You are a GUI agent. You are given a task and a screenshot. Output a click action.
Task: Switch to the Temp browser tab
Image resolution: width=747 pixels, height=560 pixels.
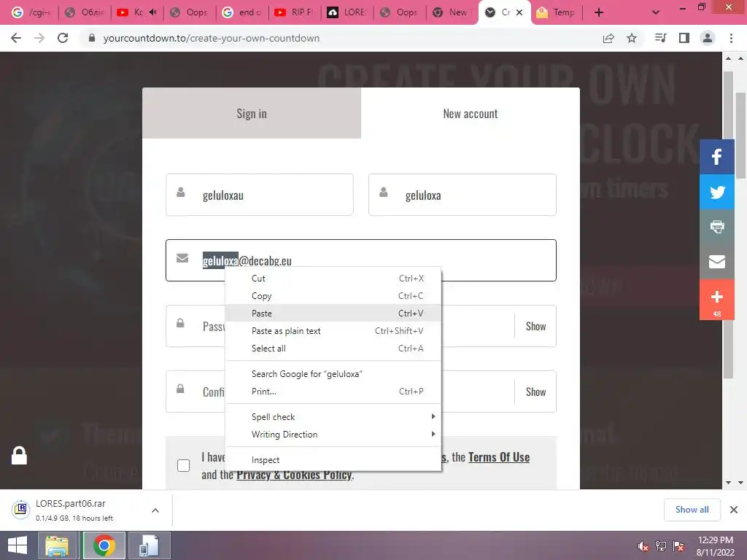(556, 12)
